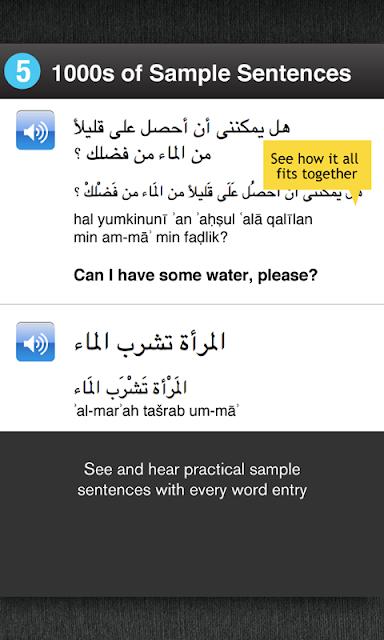The height and width of the screenshot is (640, 384).
Task: Select the first Arabic sentence without vowel marks
Action: pyautogui.click(x=182, y=141)
